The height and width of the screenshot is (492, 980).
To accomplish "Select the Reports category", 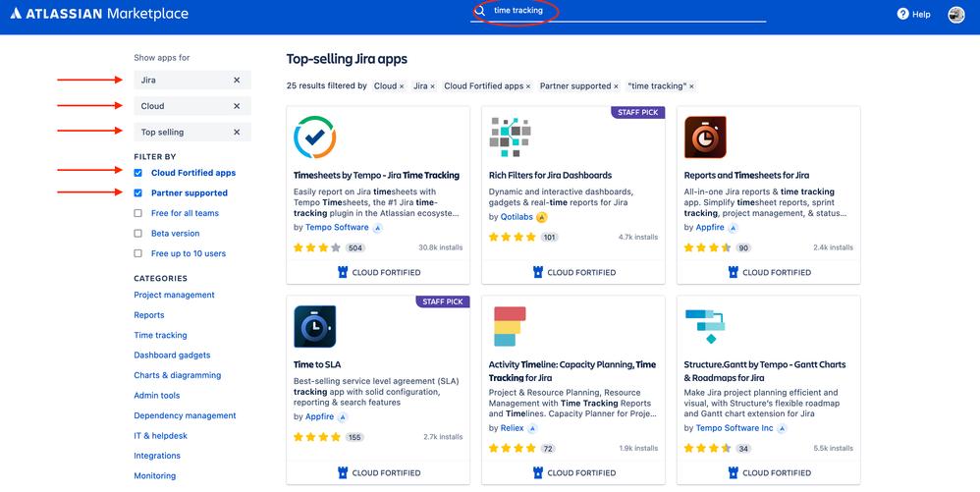I will (148, 315).
